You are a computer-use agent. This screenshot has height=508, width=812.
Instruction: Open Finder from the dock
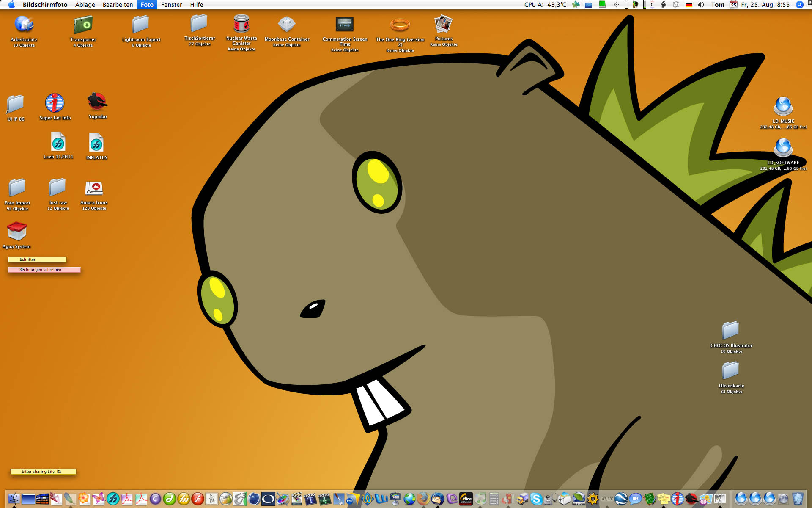pos(14,499)
